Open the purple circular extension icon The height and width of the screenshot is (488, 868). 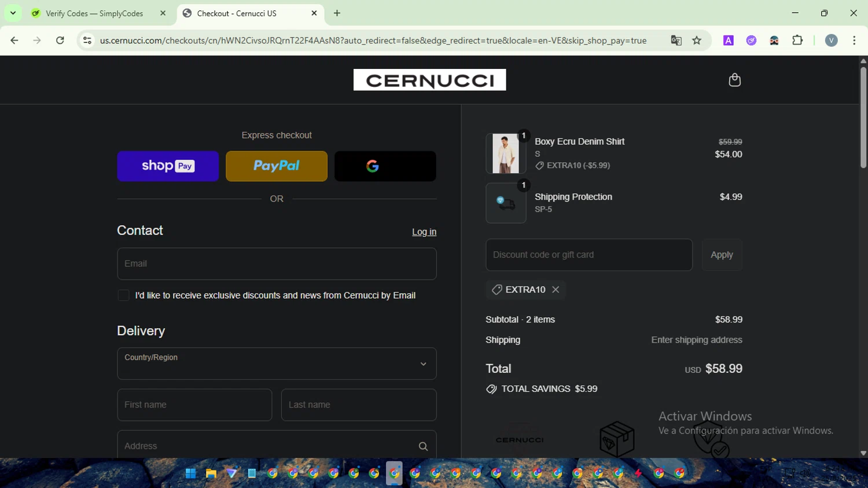click(751, 41)
